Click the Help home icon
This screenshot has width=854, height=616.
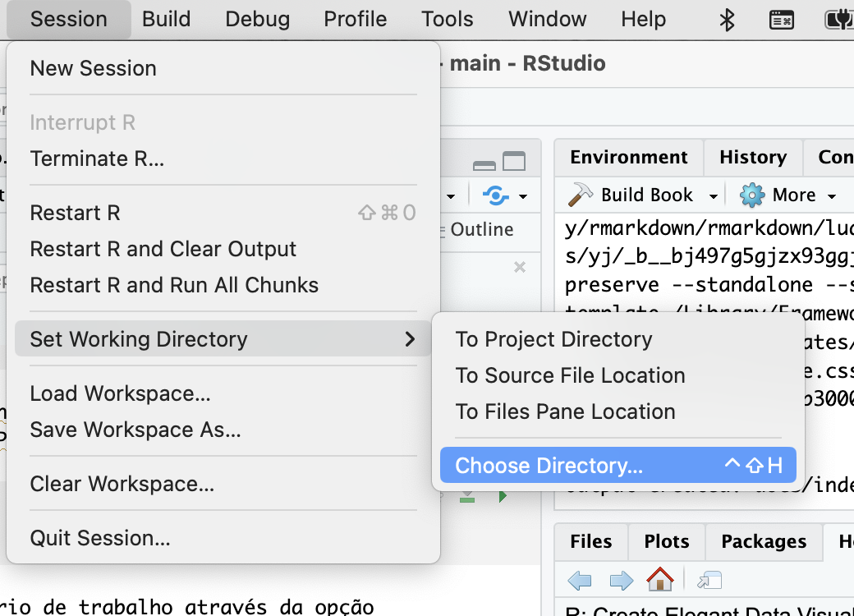[659, 580]
